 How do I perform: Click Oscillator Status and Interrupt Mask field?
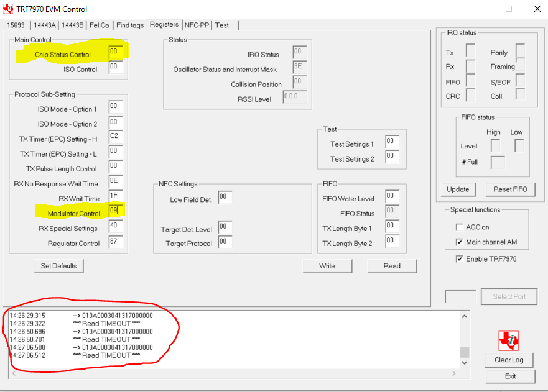300,66
